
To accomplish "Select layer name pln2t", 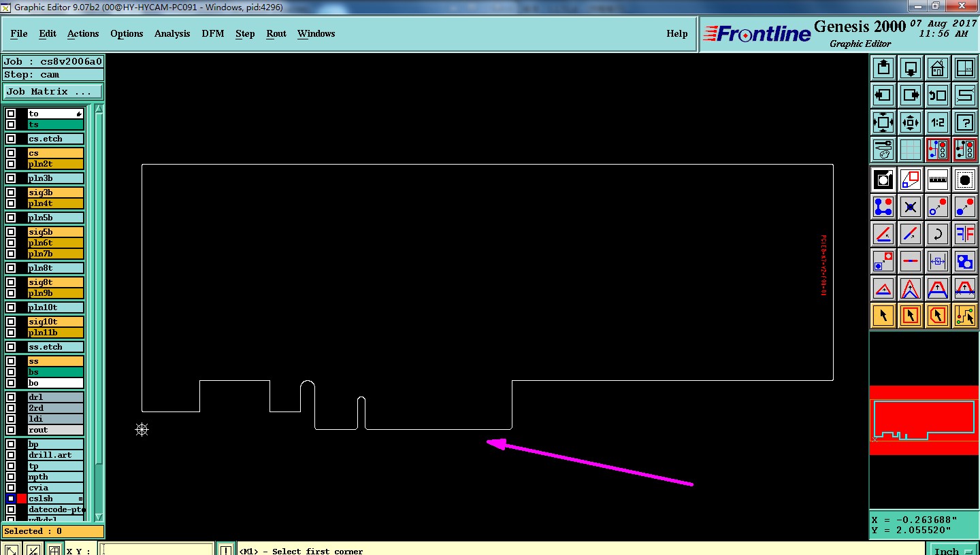I will pyautogui.click(x=56, y=164).
